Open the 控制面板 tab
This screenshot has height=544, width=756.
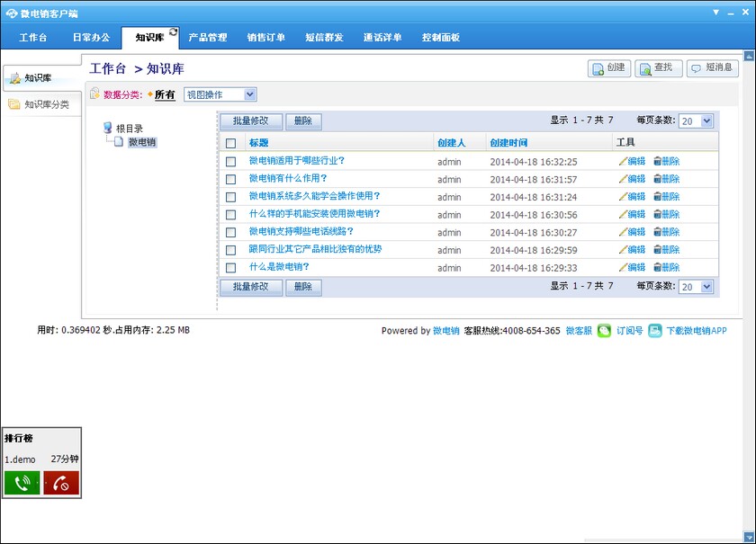(x=441, y=38)
